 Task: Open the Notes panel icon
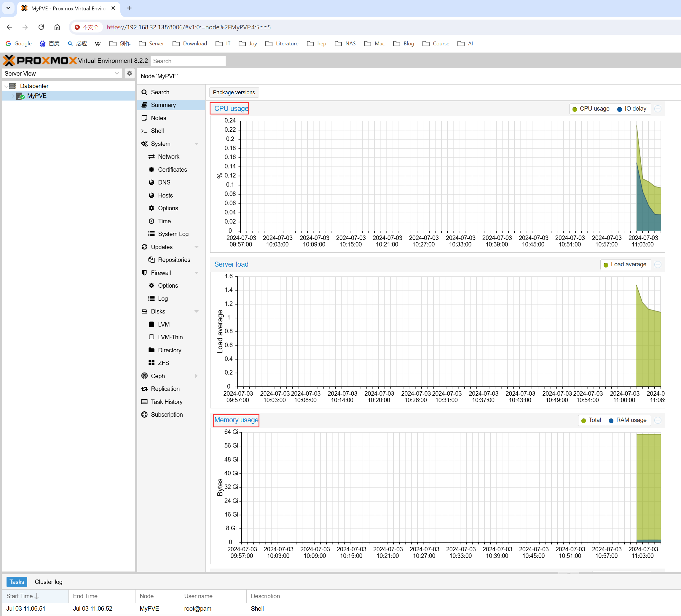point(144,118)
